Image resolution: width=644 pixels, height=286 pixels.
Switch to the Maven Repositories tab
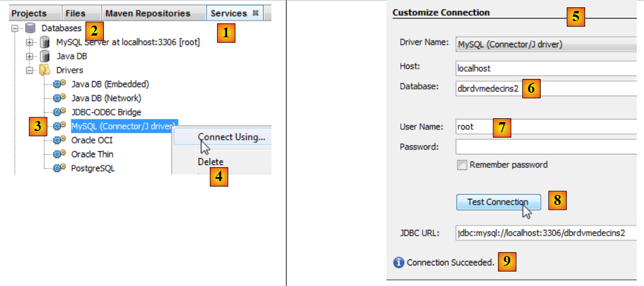[148, 13]
